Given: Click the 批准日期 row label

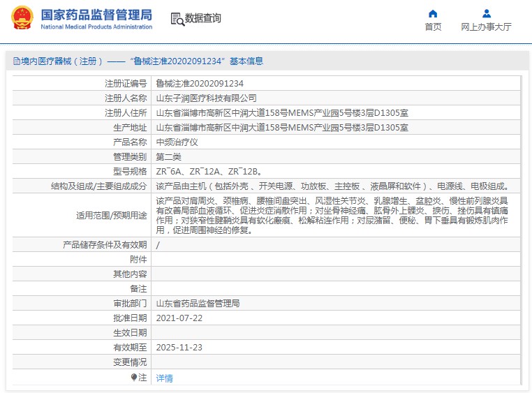Looking at the screenshot, I should pyautogui.click(x=130, y=318).
